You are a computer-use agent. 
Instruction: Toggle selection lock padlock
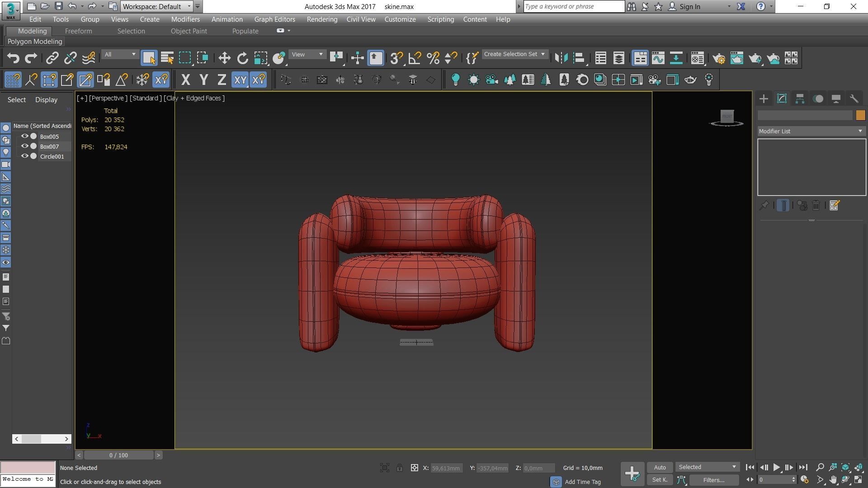coord(400,468)
